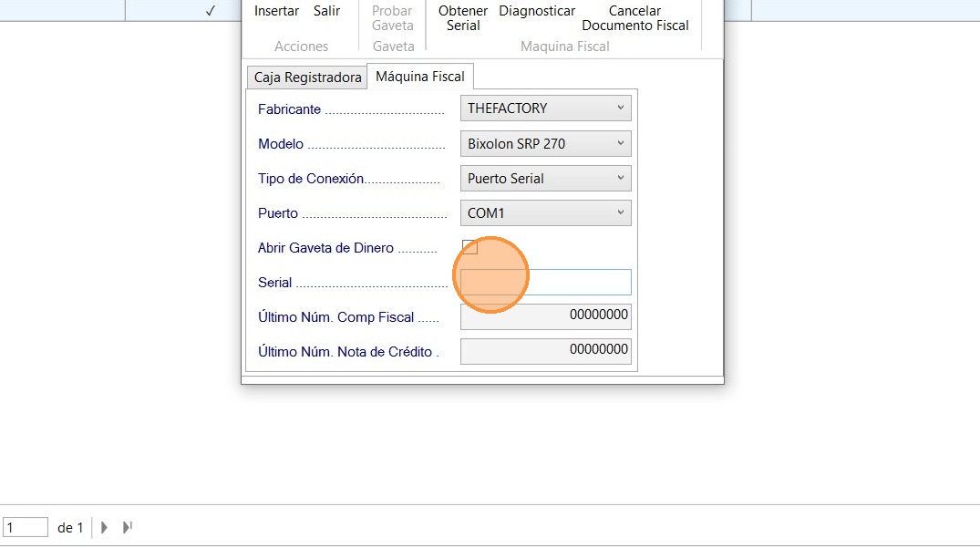Click the Puerto label text
The width and height of the screenshot is (980, 548).
pyautogui.click(x=278, y=213)
